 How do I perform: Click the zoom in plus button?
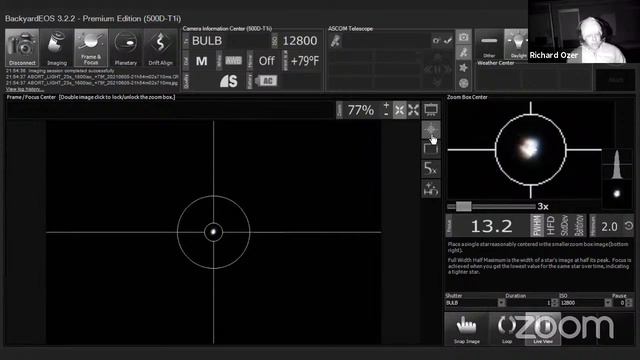tap(386, 105)
